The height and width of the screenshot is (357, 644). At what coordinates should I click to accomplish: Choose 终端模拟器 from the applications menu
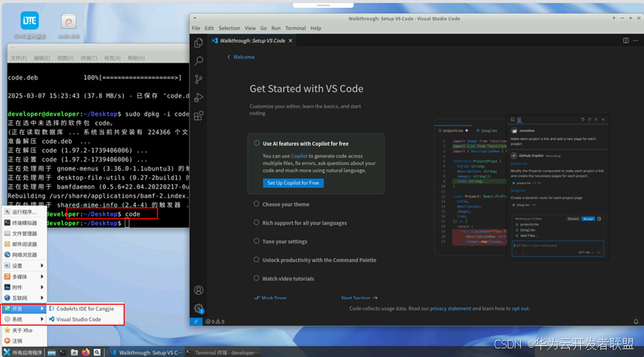point(24,223)
